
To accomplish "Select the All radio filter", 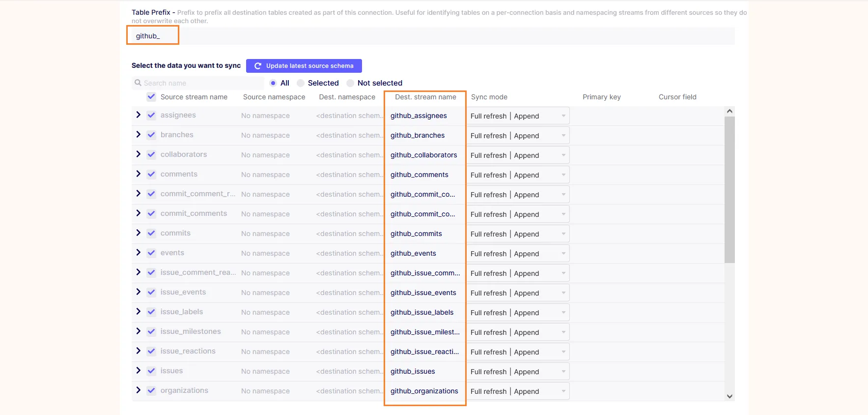I will point(273,83).
